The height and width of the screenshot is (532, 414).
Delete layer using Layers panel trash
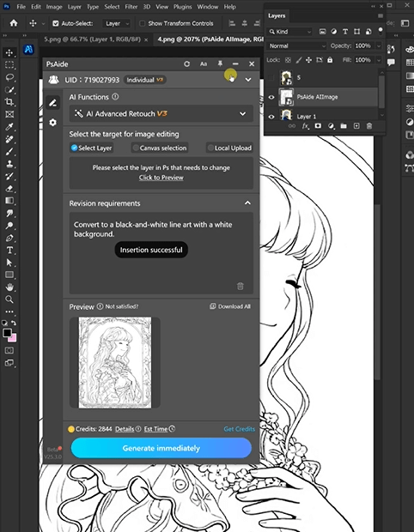point(369,126)
